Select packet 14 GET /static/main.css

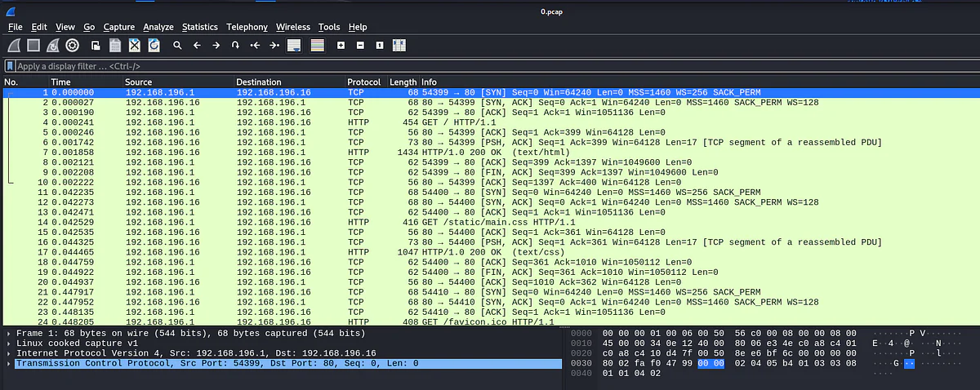tap(490, 222)
